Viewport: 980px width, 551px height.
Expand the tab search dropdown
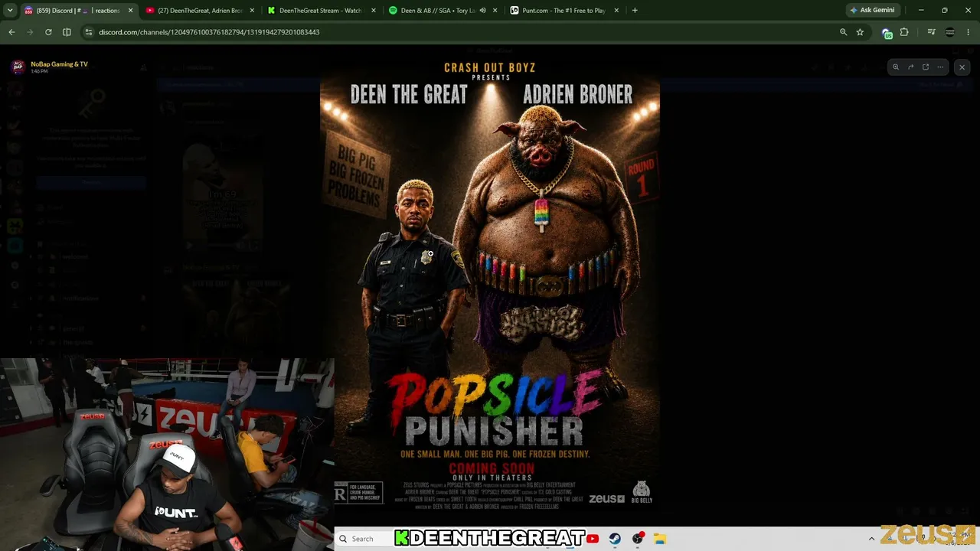(x=9, y=10)
